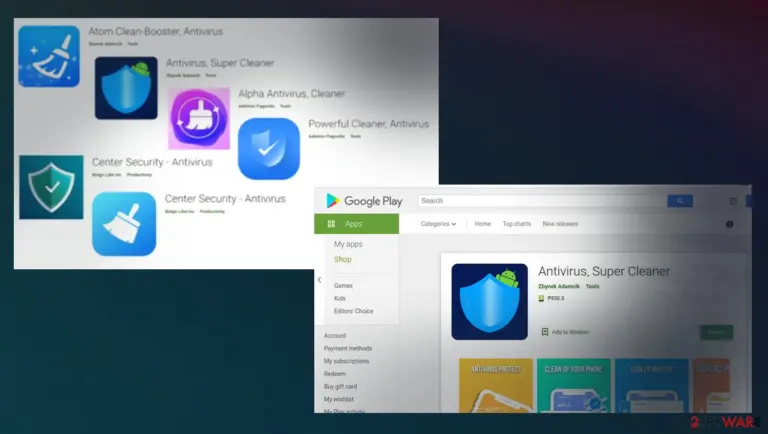This screenshot has width=768, height=434.
Task: Open the Top charts tab
Action: click(x=517, y=224)
